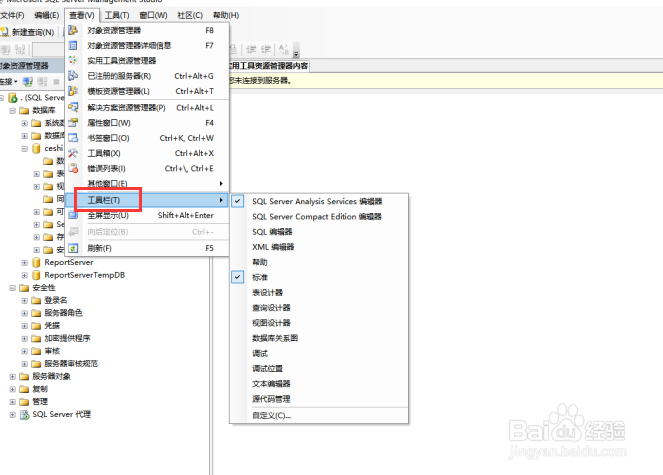Select the 服务器审核规范 tree item

pos(71,364)
